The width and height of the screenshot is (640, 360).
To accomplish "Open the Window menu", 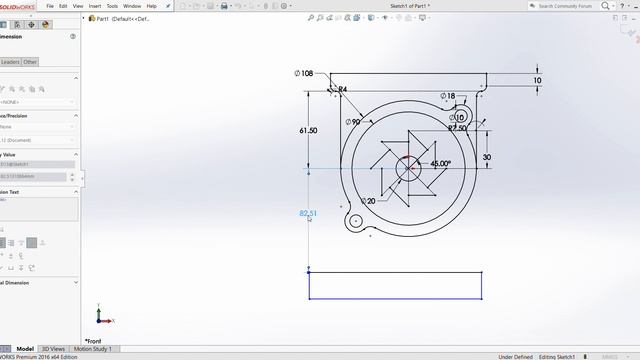I will (x=132, y=6).
